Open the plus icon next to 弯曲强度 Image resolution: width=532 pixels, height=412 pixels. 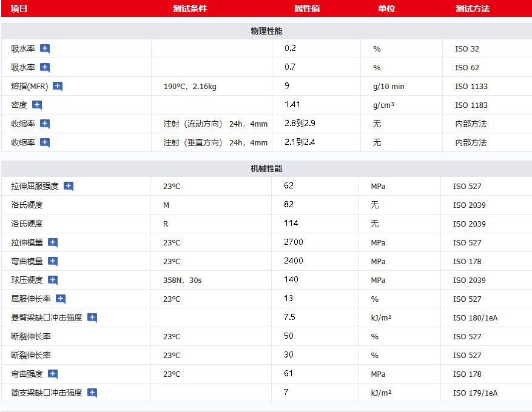(53, 374)
